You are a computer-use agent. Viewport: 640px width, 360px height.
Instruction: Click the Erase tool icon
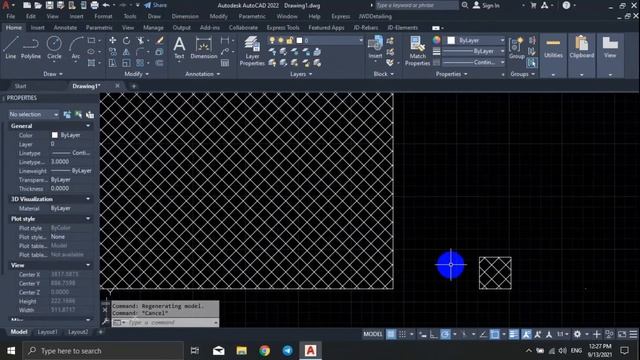click(x=160, y=40)
